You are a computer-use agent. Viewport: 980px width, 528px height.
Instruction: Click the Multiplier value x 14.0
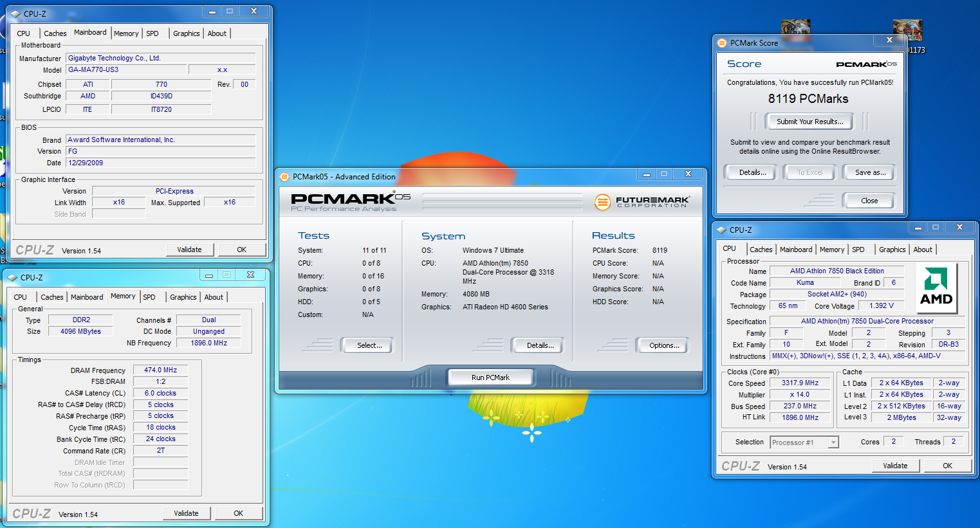tap(800, 395)
